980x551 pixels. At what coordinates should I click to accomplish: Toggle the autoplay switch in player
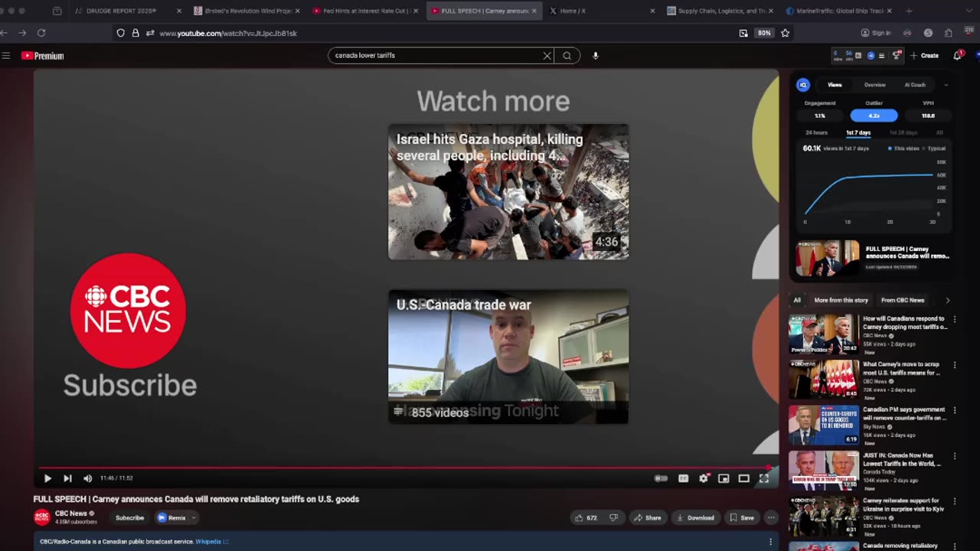661,478
